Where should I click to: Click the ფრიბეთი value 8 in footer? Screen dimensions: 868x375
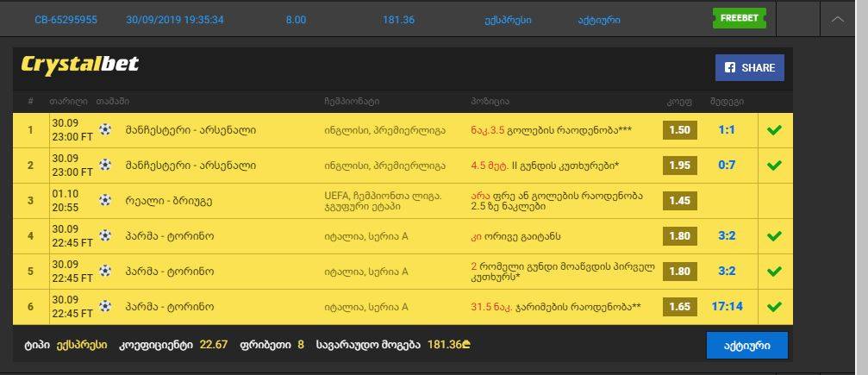tap(301, 345)
